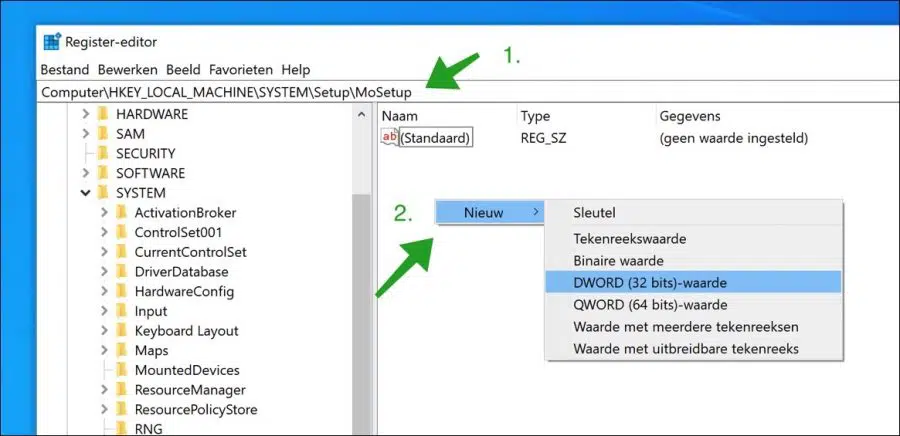Screen dimensions: 900x436
Task: Expand the CurrentControlSet key
Action: click(104, 252)
